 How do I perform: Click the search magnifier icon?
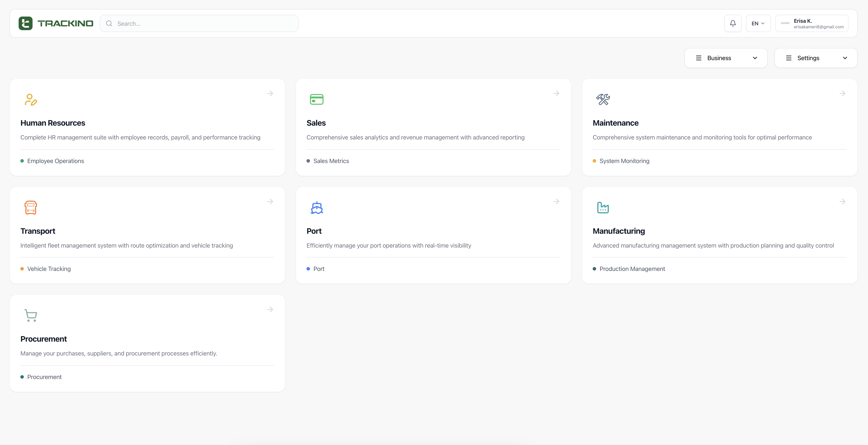tap(109, 24)
